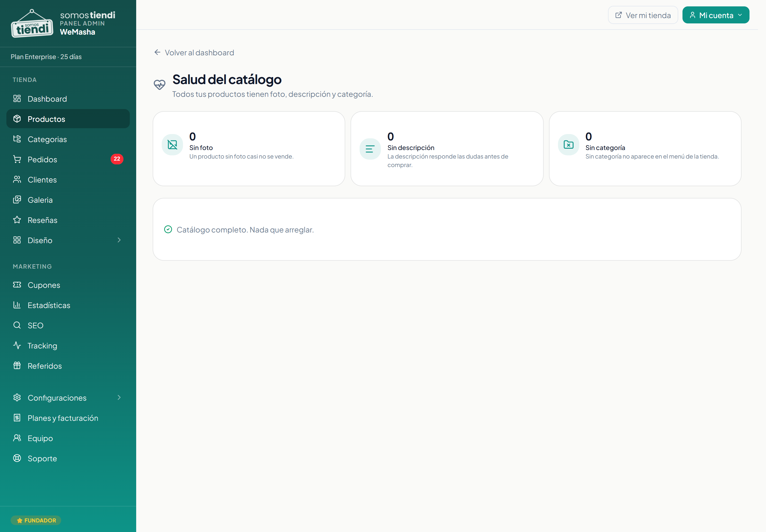
Task: Click the FUNDADOR badge
Action: [x=36, y=520]
